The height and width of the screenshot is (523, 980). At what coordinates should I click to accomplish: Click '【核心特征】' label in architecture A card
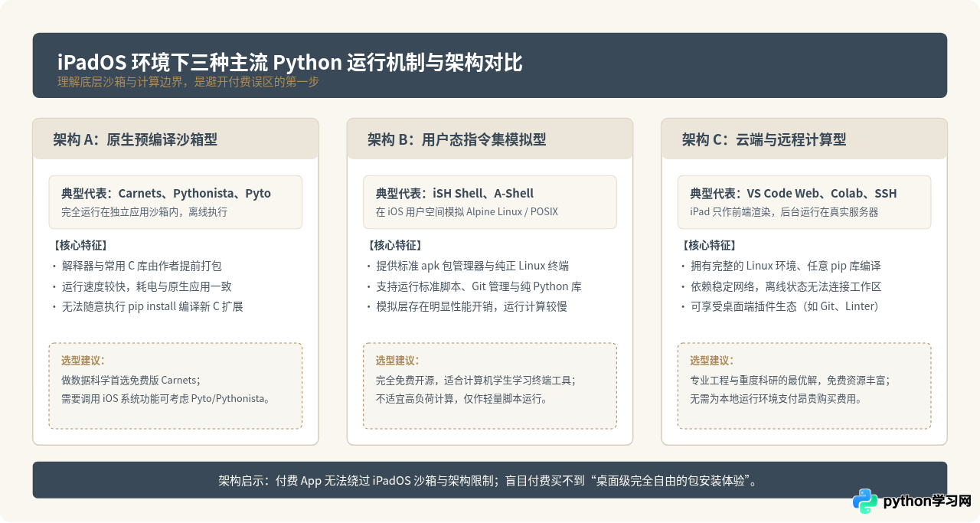tap(80, 246)
